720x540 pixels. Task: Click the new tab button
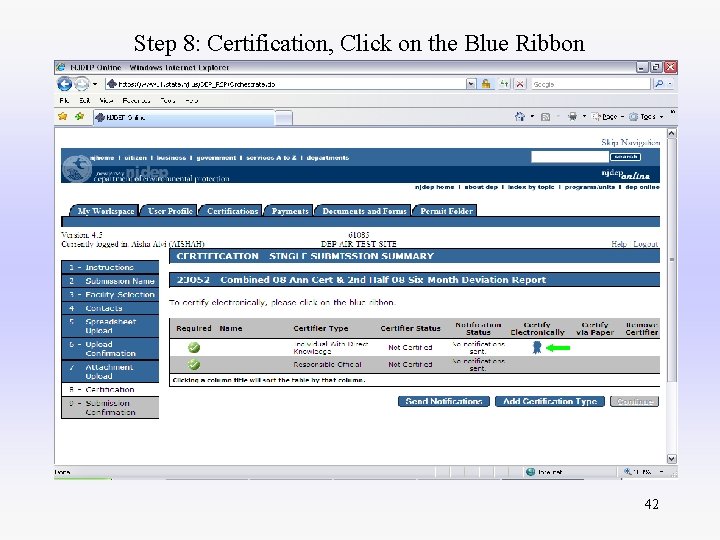coord(283,118)
